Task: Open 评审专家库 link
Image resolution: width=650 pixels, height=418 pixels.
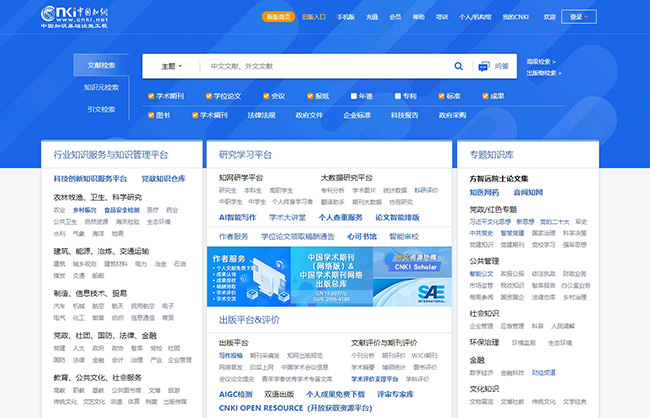Action: pos(395,394)
